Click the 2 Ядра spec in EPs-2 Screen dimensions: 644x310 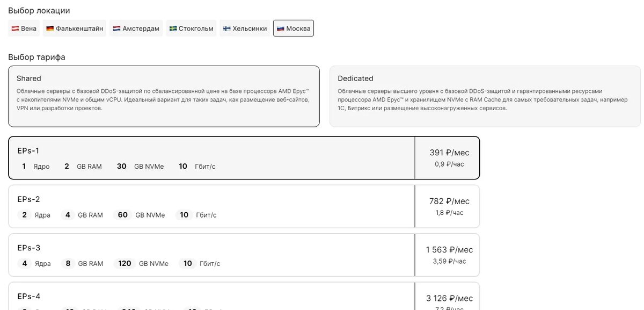click(34, 215)
